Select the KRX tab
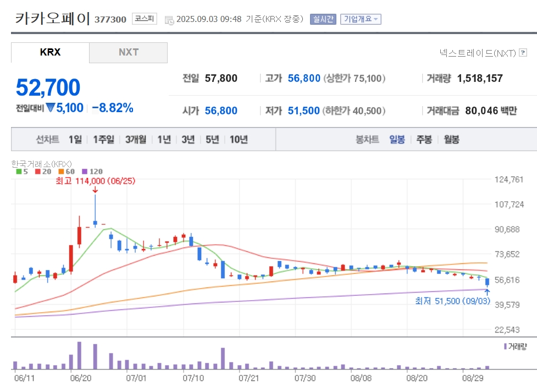 click(50, 52)
